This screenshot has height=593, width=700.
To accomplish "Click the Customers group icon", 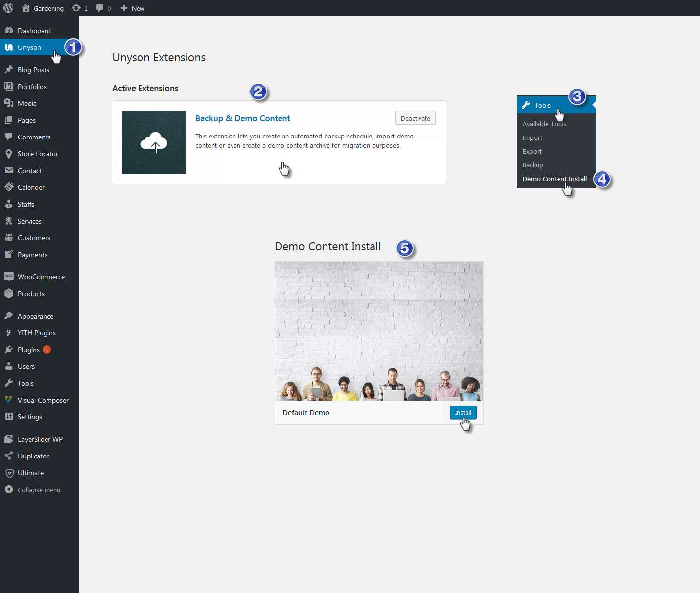I will (9, 237).
